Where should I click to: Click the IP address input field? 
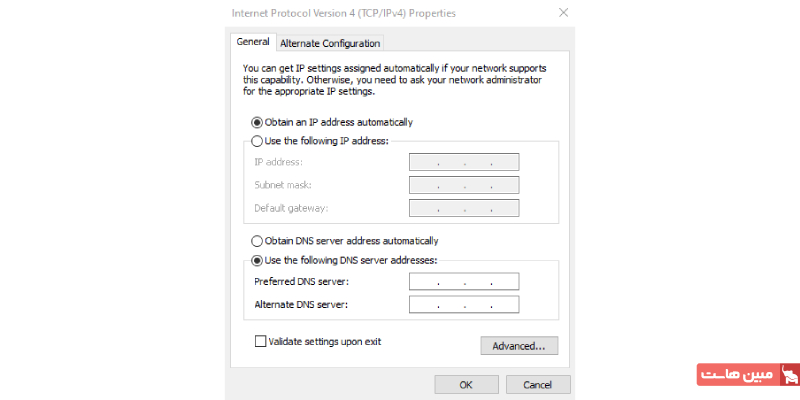tap(464, 162)
